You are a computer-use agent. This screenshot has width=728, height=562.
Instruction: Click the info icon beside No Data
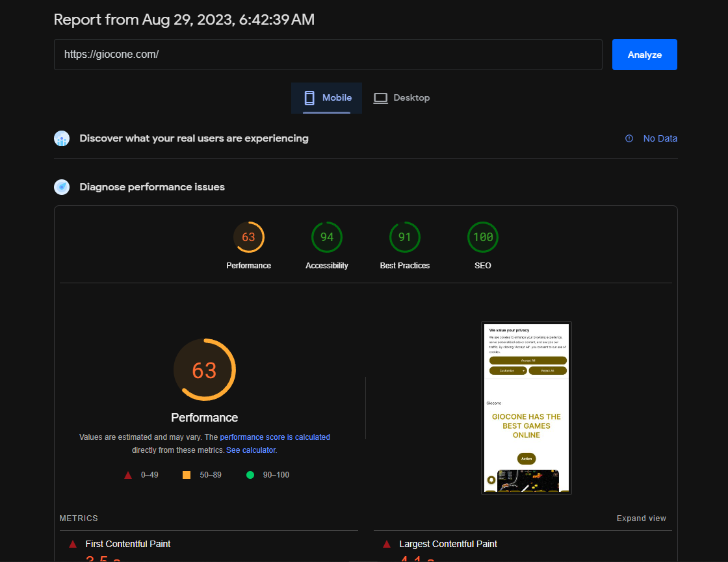pos(629,138)
